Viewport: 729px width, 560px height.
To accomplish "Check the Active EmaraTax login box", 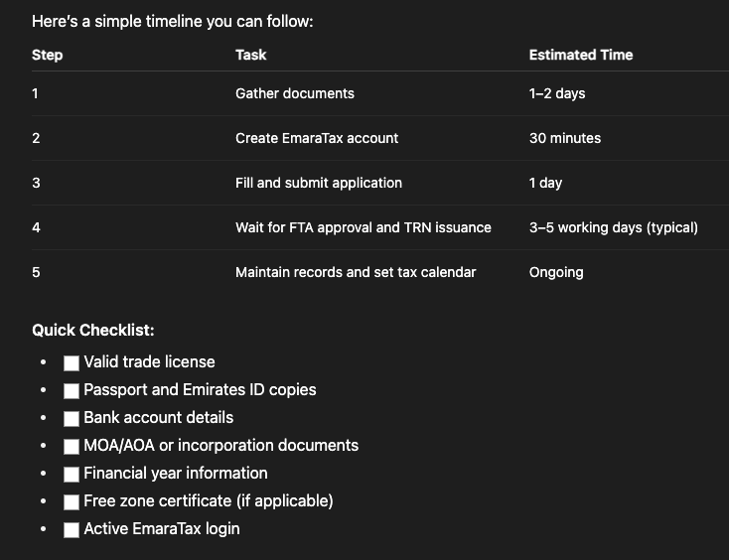I will [72, 529].
